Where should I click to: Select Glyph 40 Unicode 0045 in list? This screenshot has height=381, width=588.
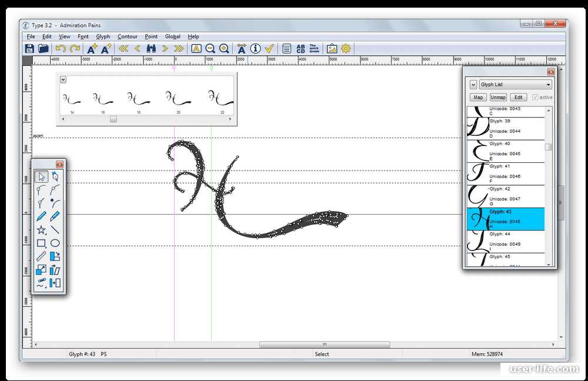coord(506,151)
